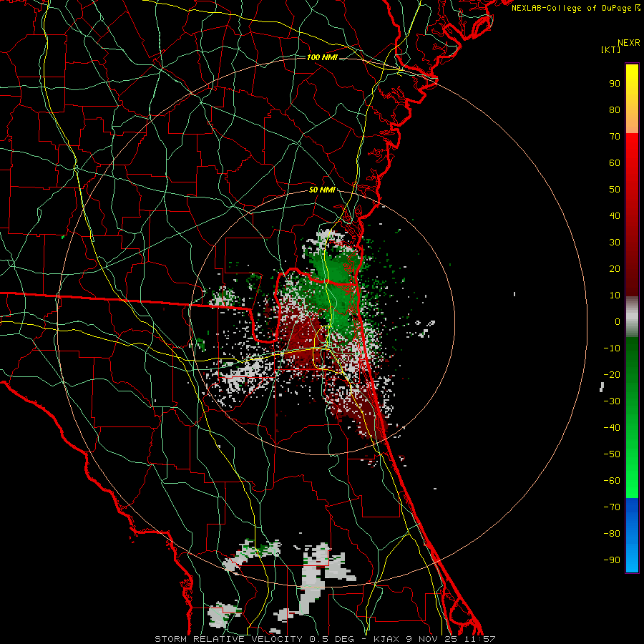
Task: Click the "-80" scale value
Action: tap(612, 534)
